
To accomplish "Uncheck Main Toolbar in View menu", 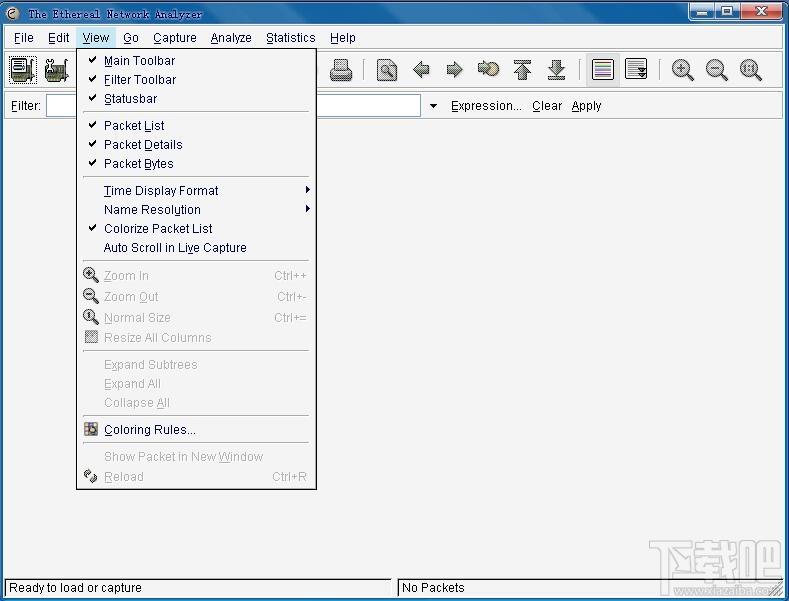I will (x=196, y=60).
